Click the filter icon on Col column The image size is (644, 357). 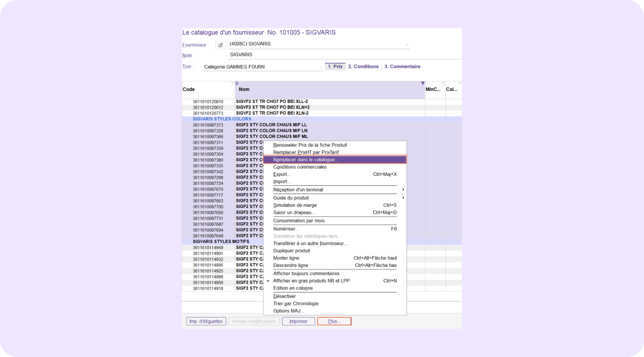click(x=460, y=84)
